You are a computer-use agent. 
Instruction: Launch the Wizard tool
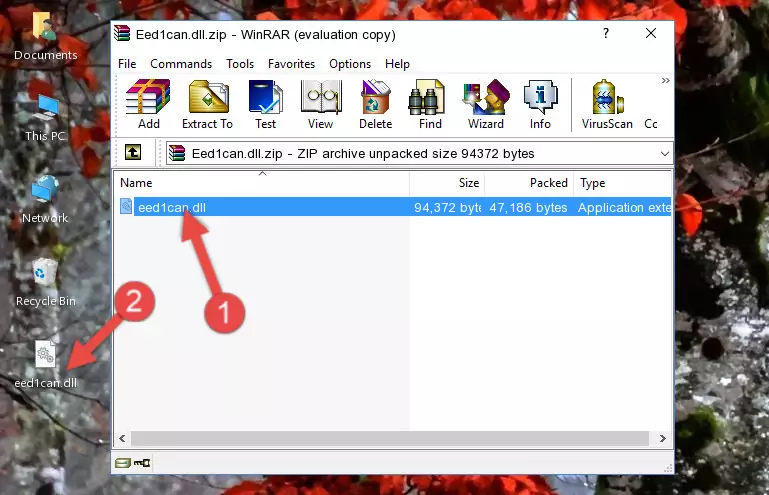(x=486, y=104)
